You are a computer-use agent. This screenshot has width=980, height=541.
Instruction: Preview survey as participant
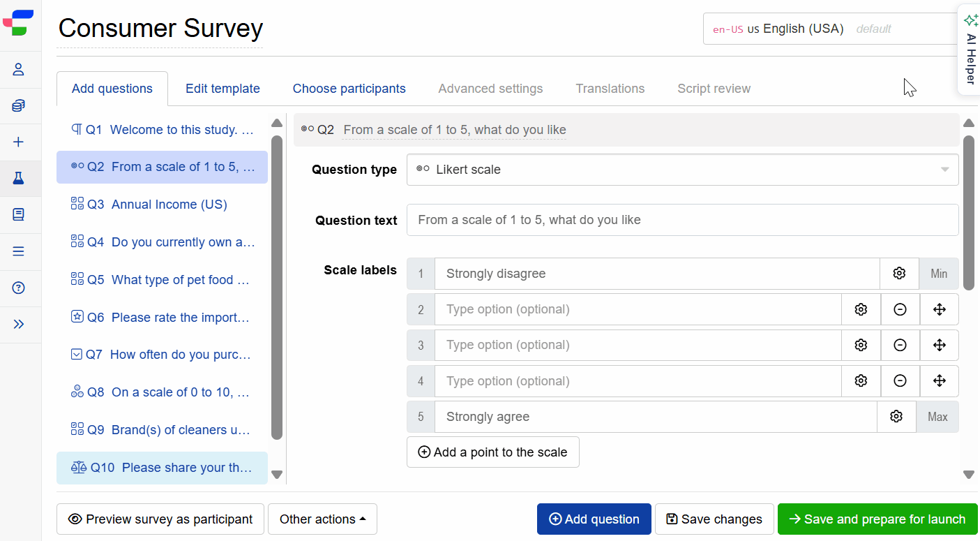click(x=160, y=519)
